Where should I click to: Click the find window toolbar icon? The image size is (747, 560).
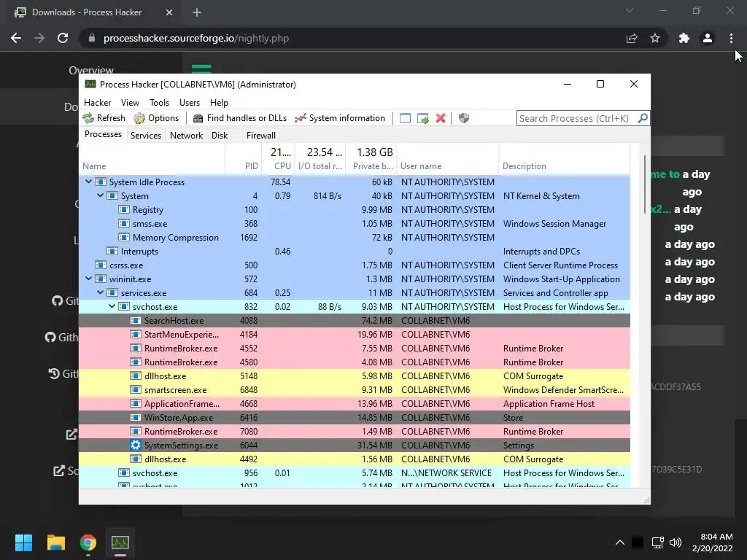pos(405,118)
